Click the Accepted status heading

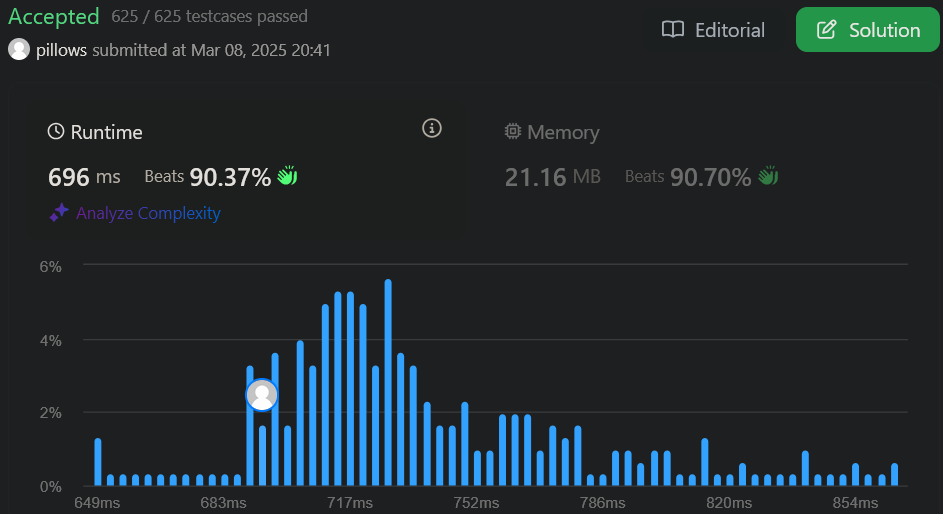54,17
